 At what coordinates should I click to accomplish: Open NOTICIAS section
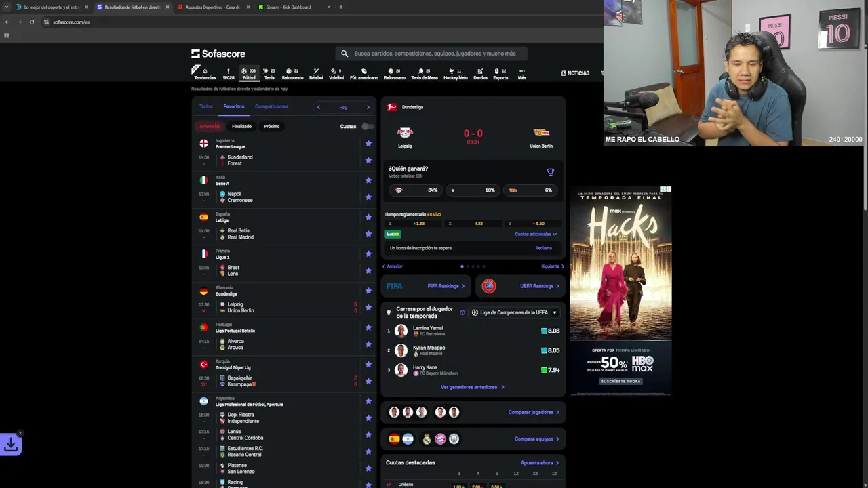point(575,73)
